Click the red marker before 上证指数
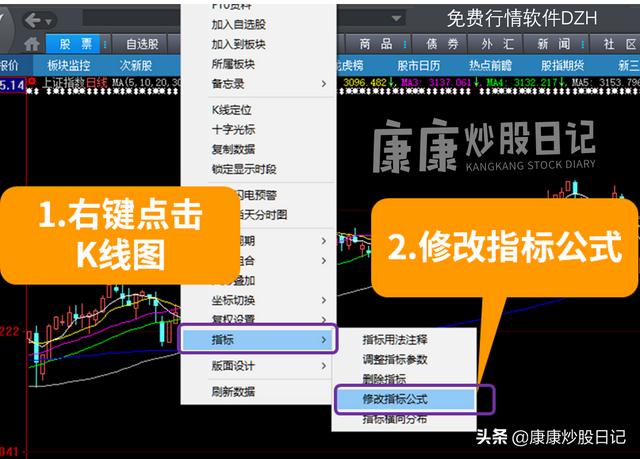The image size is (640, 459). pos(32,81)
